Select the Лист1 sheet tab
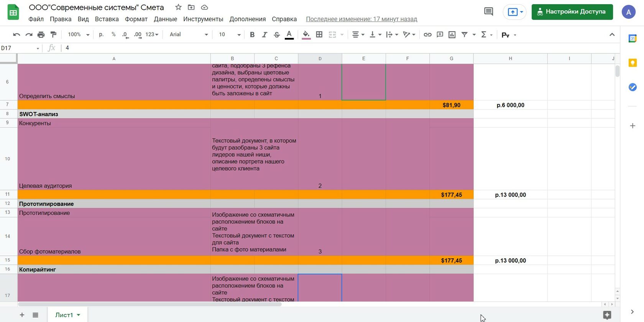Screen dimensions: 644x322 (x=67, y=315)
